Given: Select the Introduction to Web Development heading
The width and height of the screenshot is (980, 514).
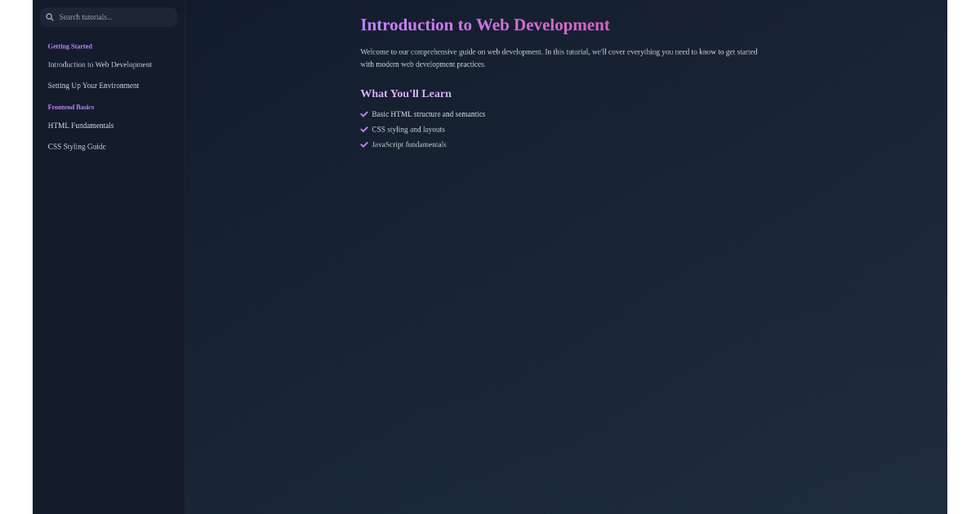Looking at the screenshot, I should click(484, 25).
